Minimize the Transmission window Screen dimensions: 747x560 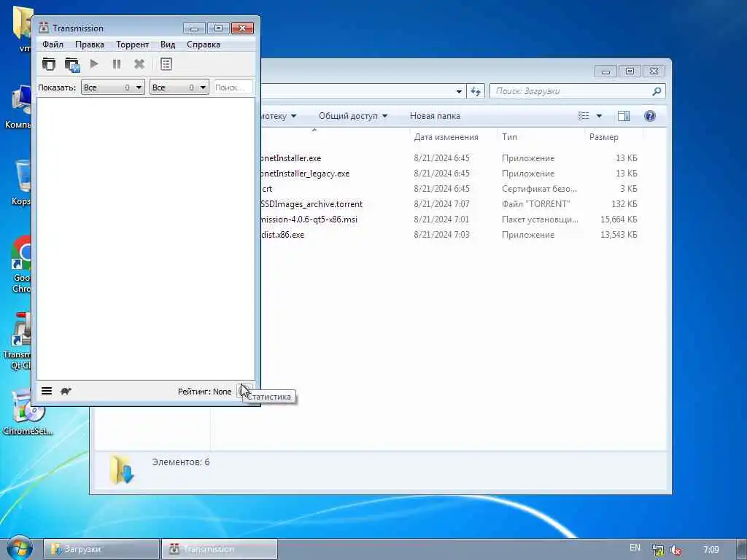tap(194, 28)
